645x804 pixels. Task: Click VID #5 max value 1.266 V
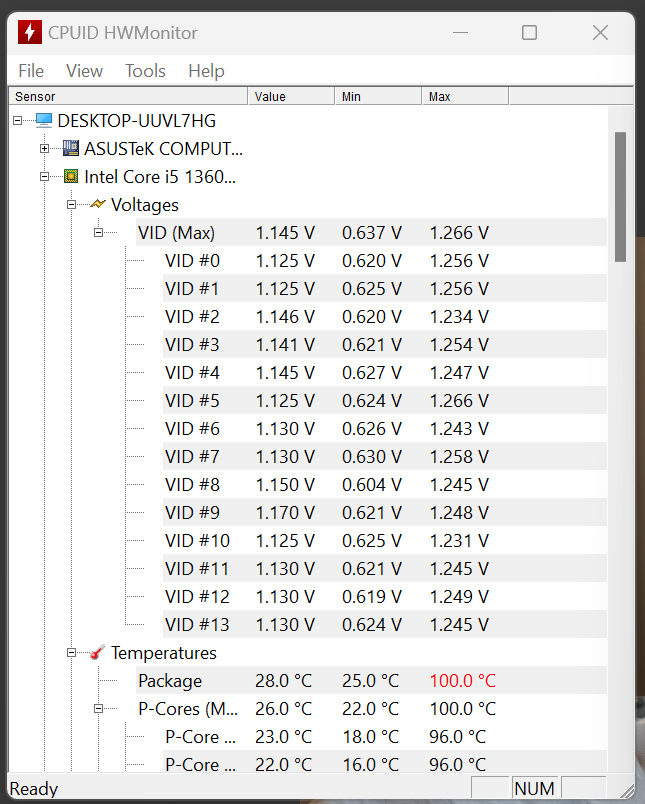(459, 400)
